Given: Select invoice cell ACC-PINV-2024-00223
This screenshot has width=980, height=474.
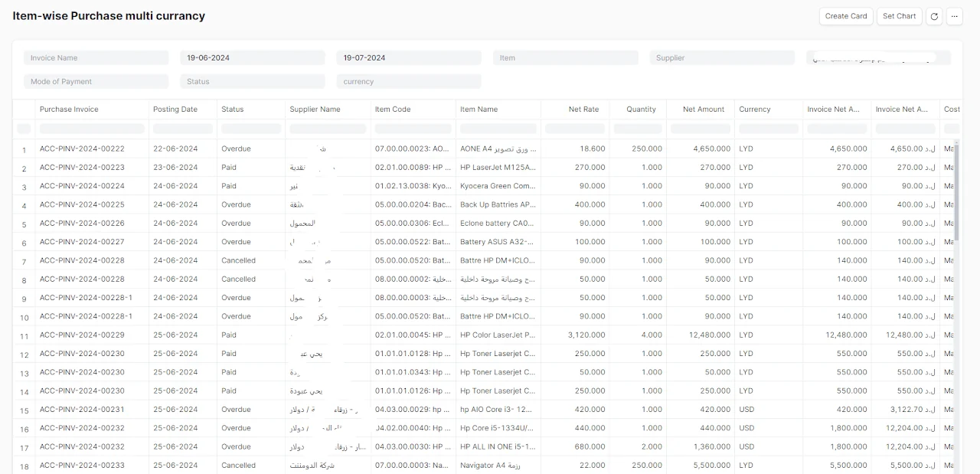Looking at the screenshot, I should point(82,167).
